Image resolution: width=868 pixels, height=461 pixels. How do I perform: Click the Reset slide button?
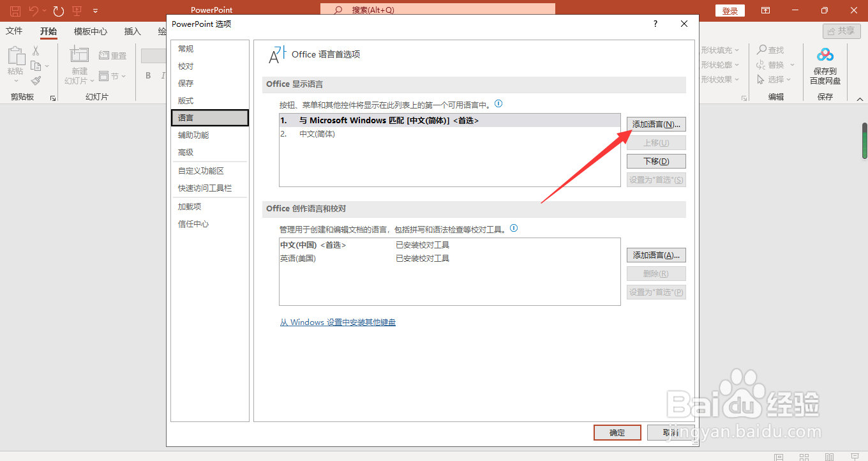[113, 56]
